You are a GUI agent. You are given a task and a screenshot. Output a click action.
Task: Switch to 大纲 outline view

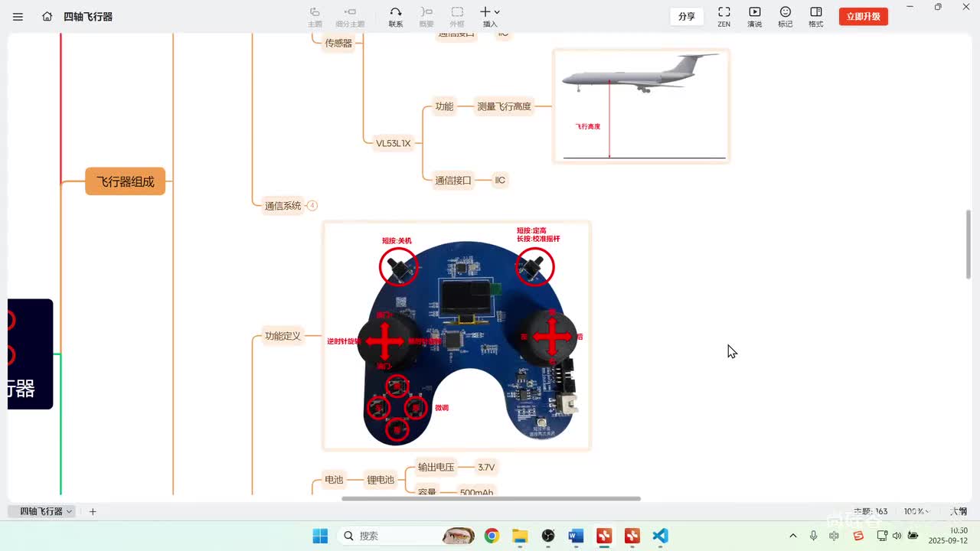(959, 511)
